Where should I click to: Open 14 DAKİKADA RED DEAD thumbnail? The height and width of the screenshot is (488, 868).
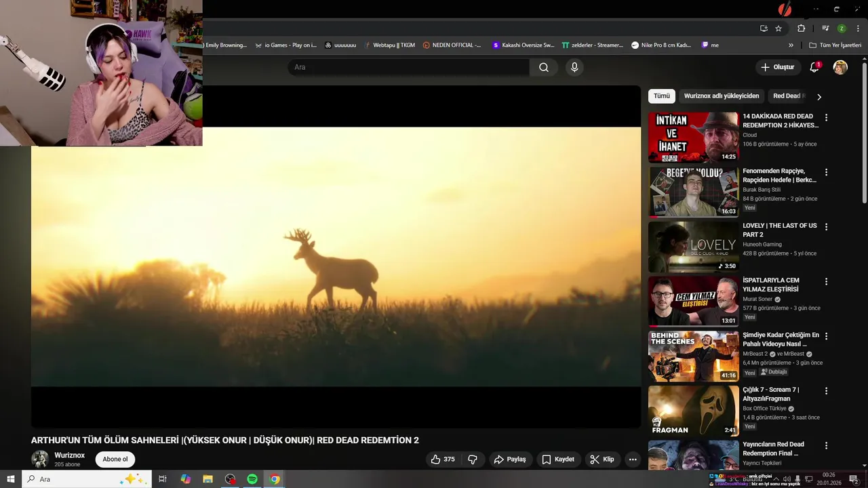coord(694,138)
